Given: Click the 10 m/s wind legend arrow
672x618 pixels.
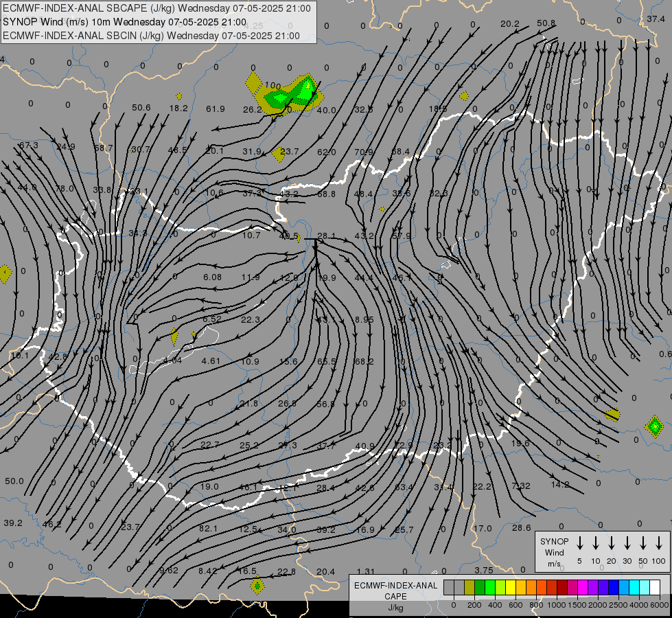Looking at the screenshot, I should pyautogui.click(x=596, y=543).
